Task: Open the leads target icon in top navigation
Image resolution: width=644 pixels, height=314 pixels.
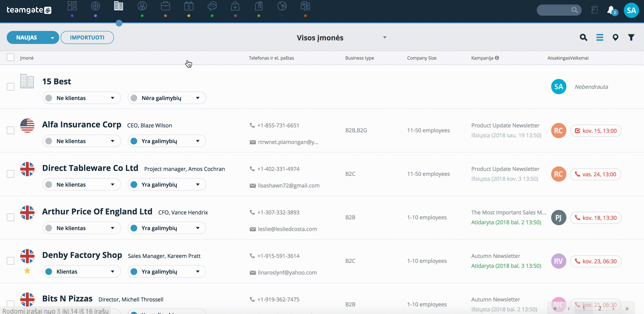Action: pos(96,6)
